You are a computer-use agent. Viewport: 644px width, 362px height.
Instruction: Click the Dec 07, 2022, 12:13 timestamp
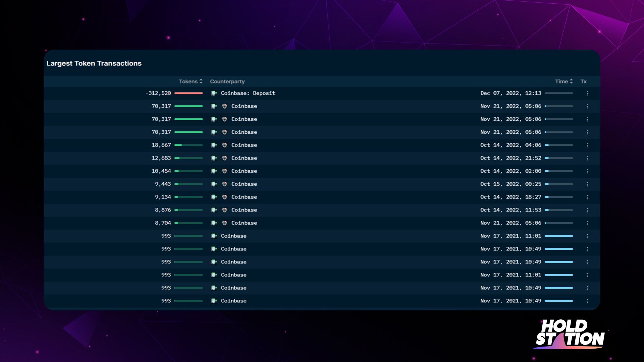[x=511, y=93]
